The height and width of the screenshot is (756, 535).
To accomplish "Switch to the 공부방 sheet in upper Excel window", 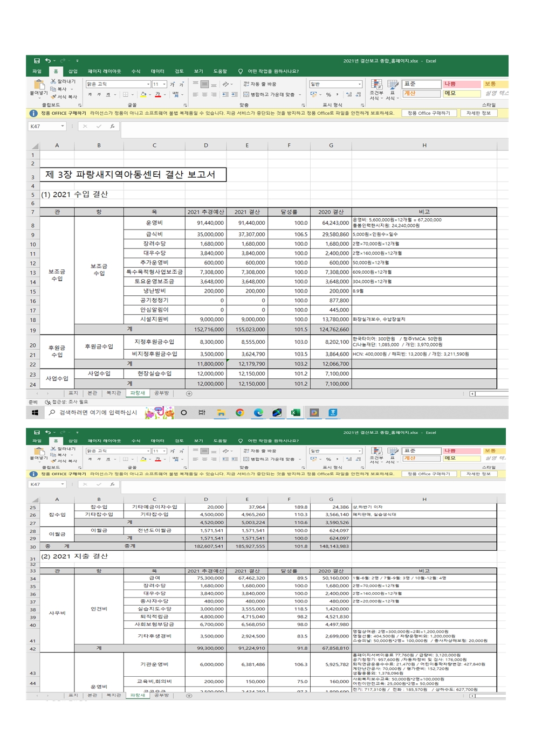I will [x=161, y=393].
